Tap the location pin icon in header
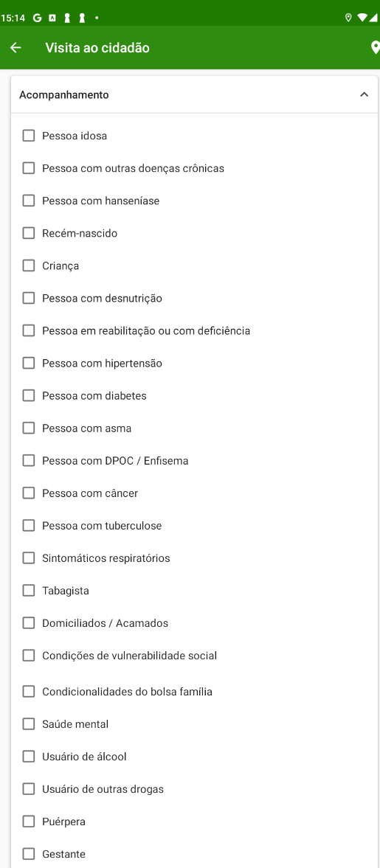Screen dimensions: 380x868 tap(375, 48)
